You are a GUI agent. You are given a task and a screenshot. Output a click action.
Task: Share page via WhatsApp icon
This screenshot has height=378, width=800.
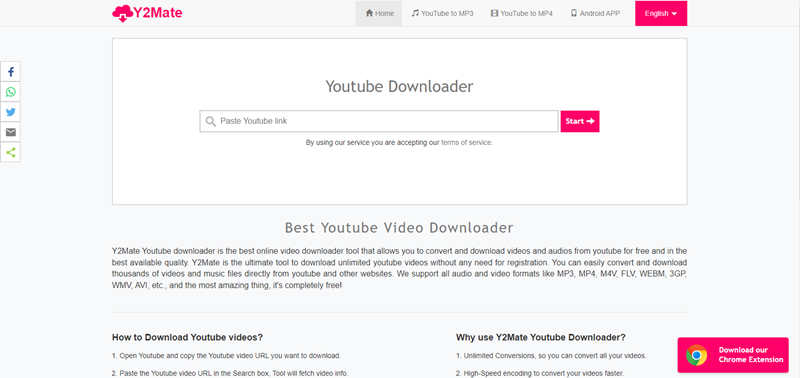pos(11,92)
